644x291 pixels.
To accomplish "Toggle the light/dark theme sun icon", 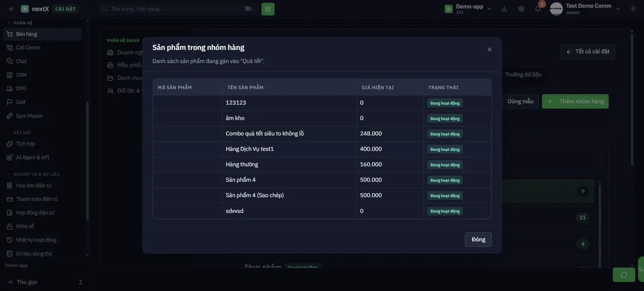I will (x=633, y=9).
